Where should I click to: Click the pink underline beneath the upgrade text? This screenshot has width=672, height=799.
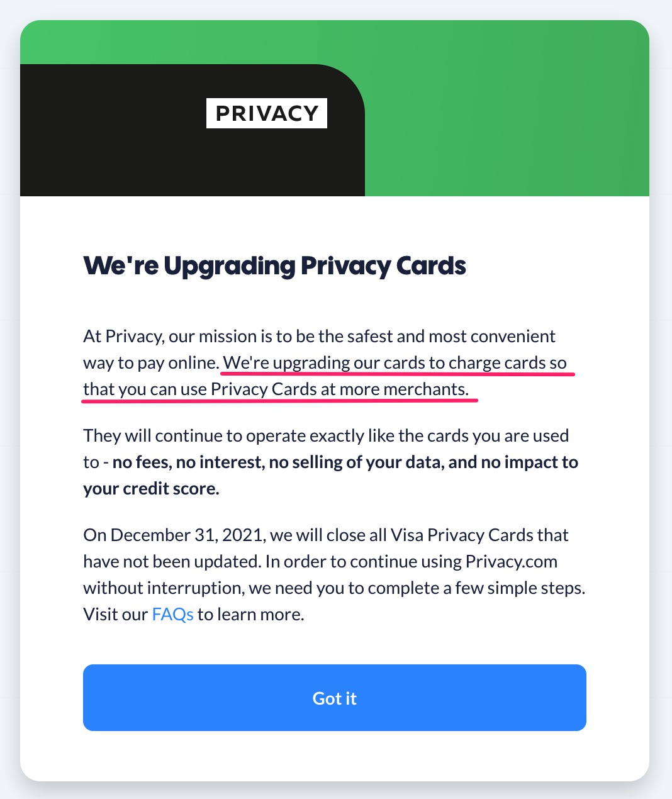(x=398, y=374)
